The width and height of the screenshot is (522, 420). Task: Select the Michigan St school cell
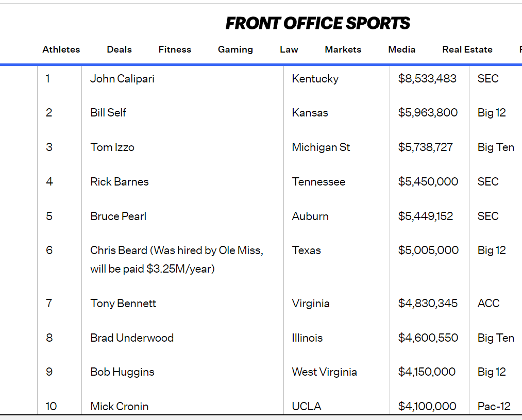pos(321,147)
